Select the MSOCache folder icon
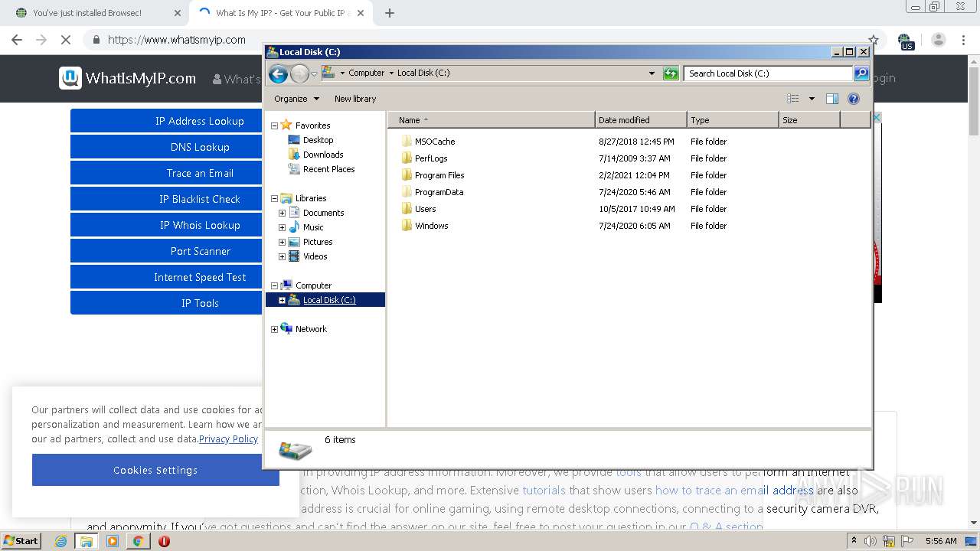Screen dimensions: 980x551 pyautogui.click(x=407, y=142)
